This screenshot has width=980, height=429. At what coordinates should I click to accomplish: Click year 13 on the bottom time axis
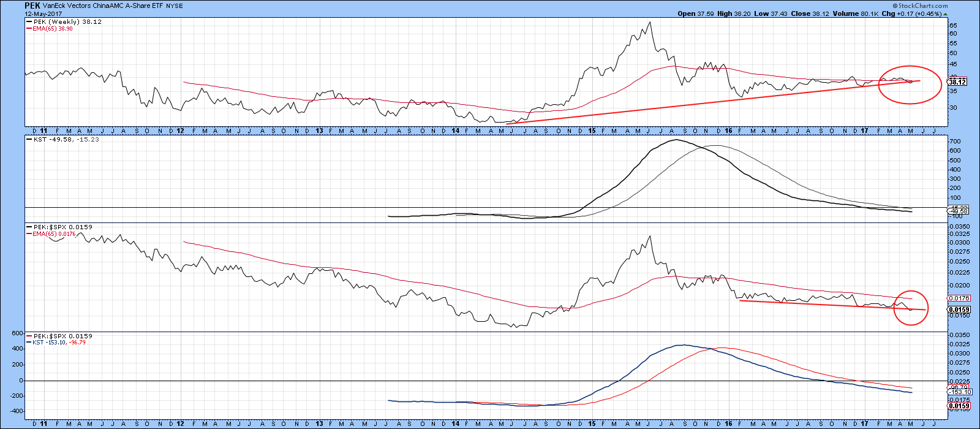click(319, 423)
